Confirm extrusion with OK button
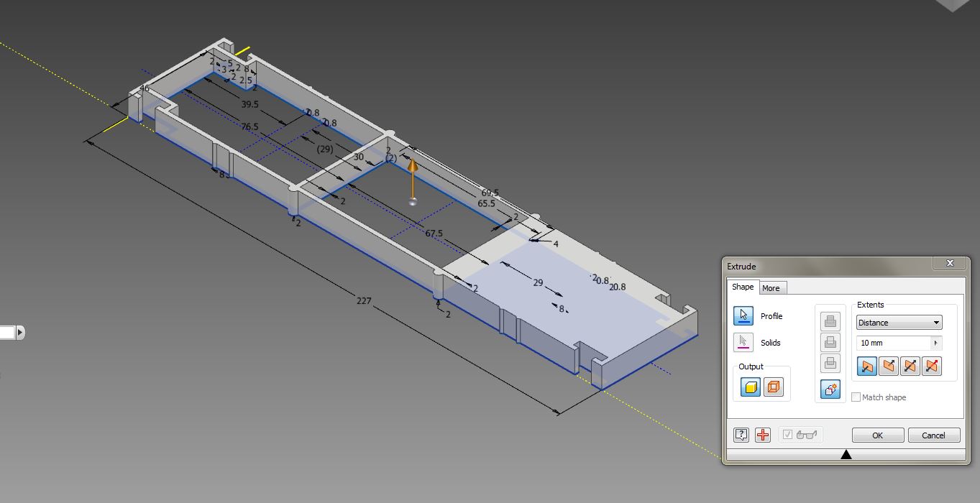The image size is (980, 503). click(x=877, y=435)
